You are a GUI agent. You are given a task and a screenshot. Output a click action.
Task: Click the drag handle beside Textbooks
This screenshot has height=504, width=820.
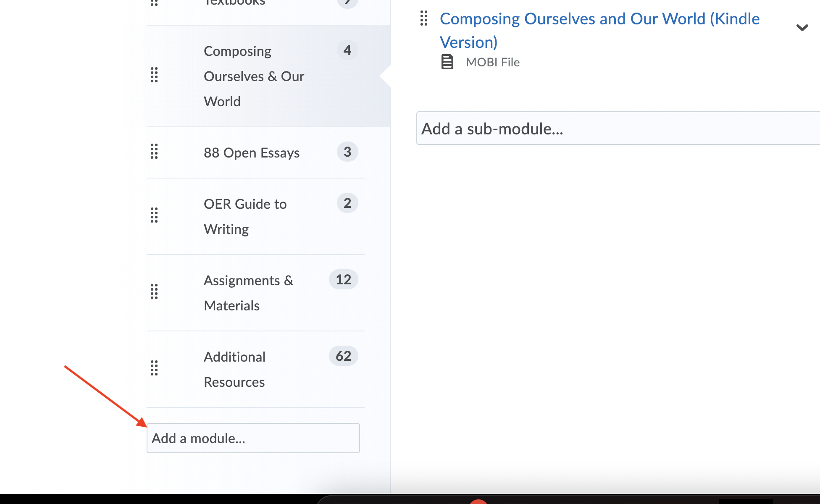[154, 2]
